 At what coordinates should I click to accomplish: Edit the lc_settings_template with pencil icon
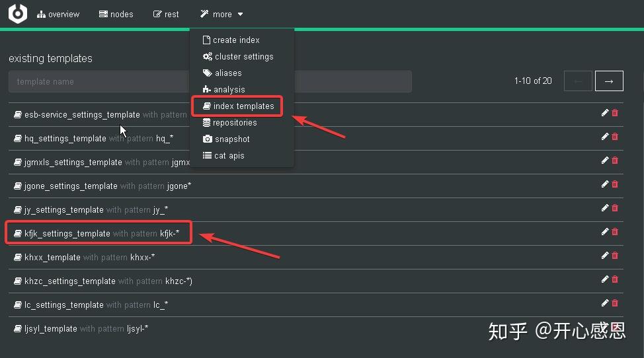click(605, 303)
